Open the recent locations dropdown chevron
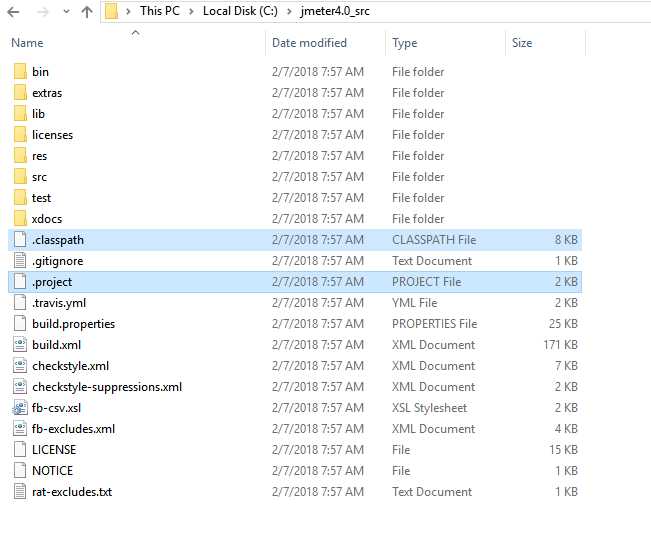 66,12
